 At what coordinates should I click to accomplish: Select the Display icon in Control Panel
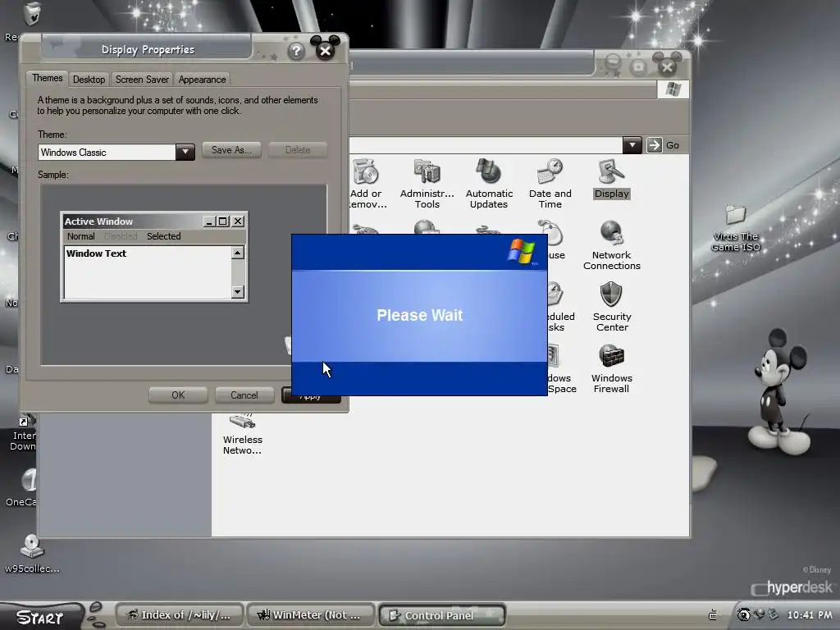click(611, 178)
